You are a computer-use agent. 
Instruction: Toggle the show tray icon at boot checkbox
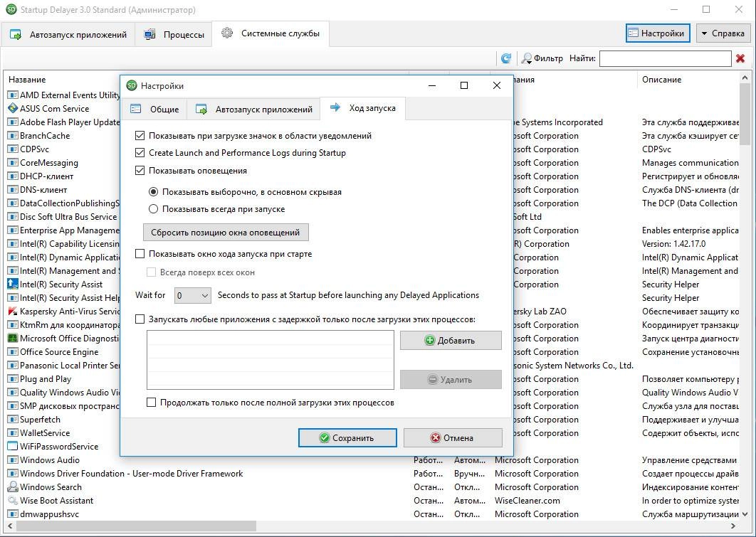click(140, 135)
